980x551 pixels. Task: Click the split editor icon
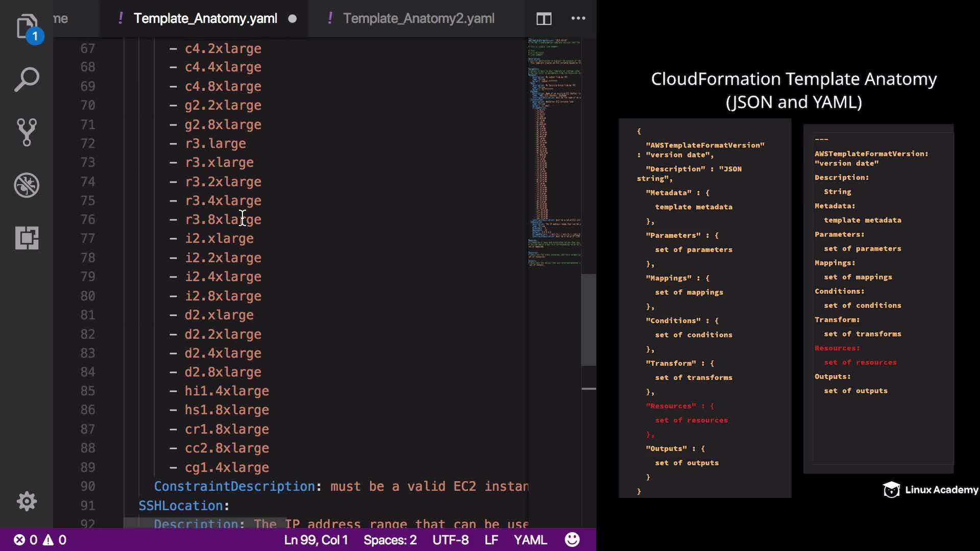coord(544,19)
